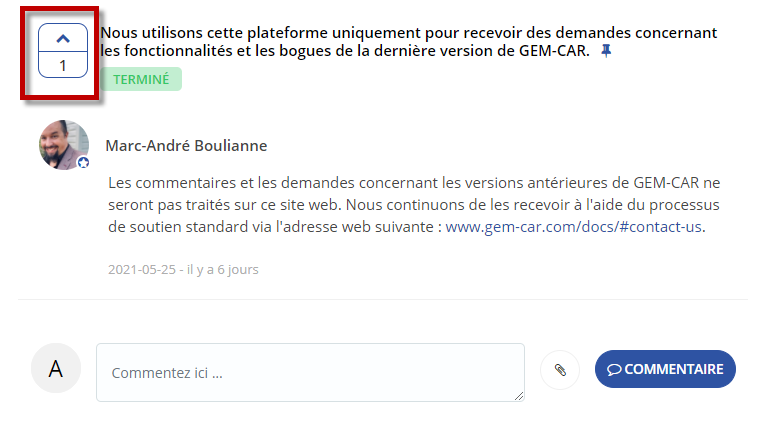This screenshot has width=761, height=434.
Task: Open Marc-André Boulianne's profile photo
Action: (x=64, y=145)
